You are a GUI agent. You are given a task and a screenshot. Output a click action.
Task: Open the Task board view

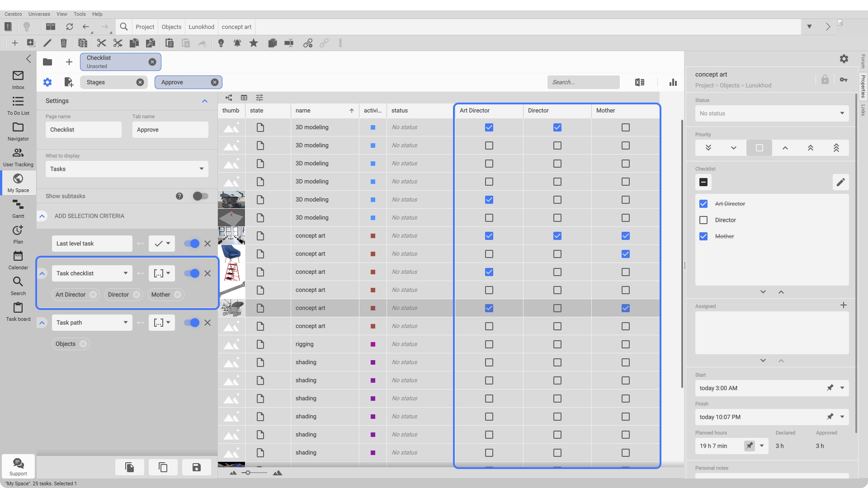(18, 311)
